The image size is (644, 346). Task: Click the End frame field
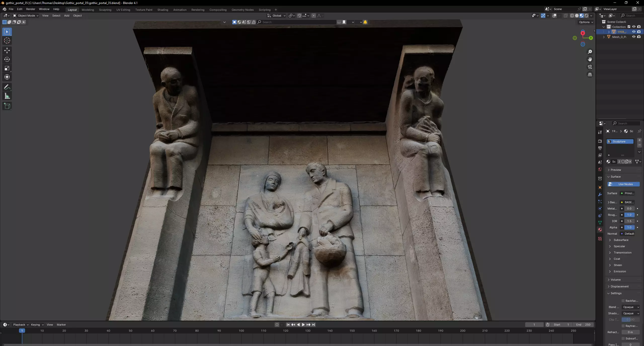tap(584, 325)
